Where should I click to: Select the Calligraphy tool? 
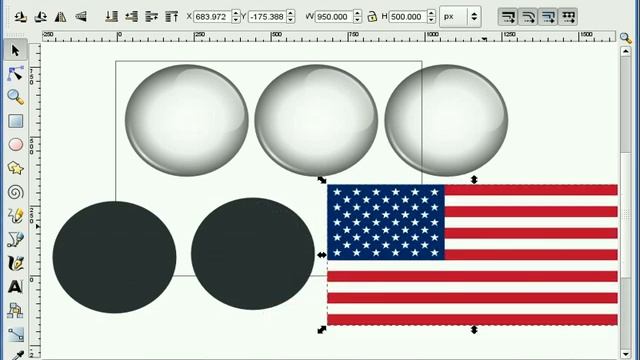[x=16, y=263]
